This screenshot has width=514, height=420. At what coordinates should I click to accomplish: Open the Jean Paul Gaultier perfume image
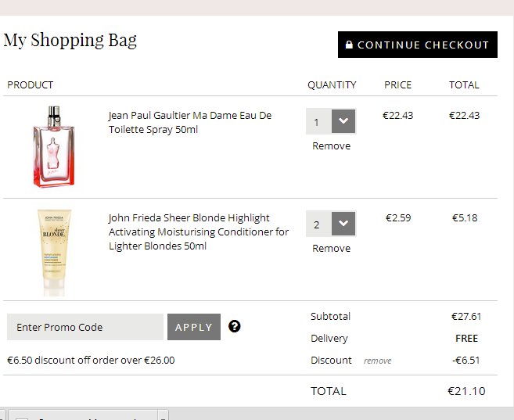point(53,146)
